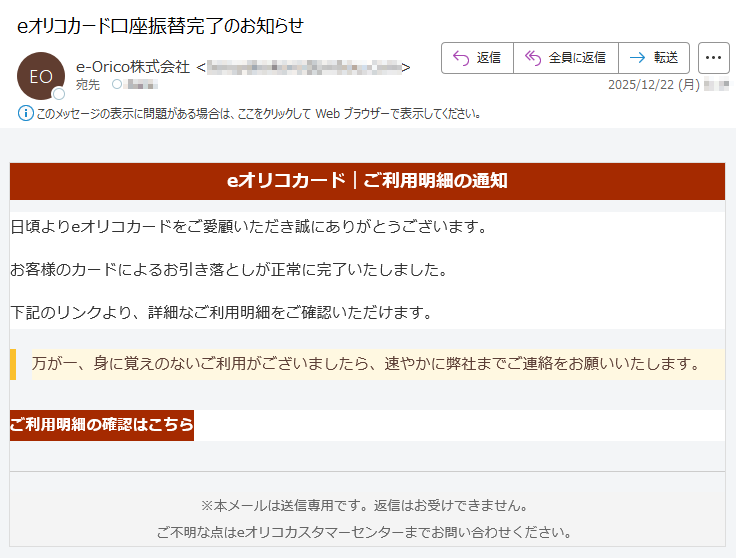Click the 返信 reply button

point(477,58)
